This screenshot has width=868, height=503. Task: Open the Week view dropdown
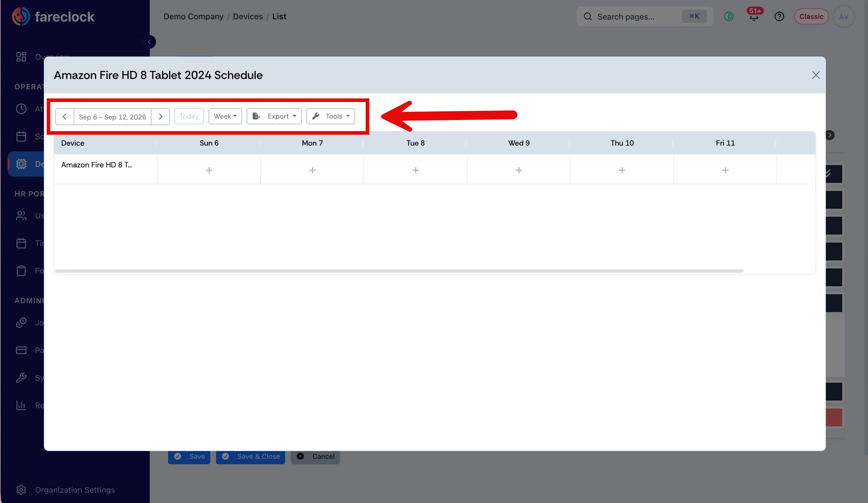pyautogui.click(x=225, y=116)
